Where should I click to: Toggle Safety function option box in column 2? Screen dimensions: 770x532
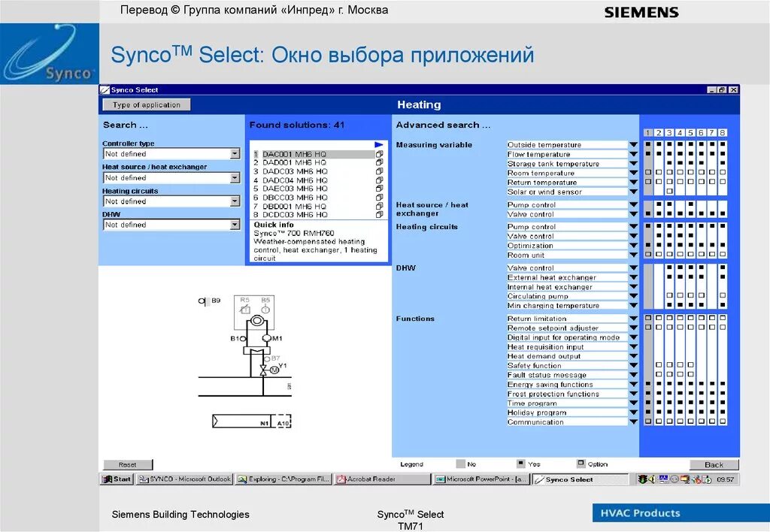point(659,365)
